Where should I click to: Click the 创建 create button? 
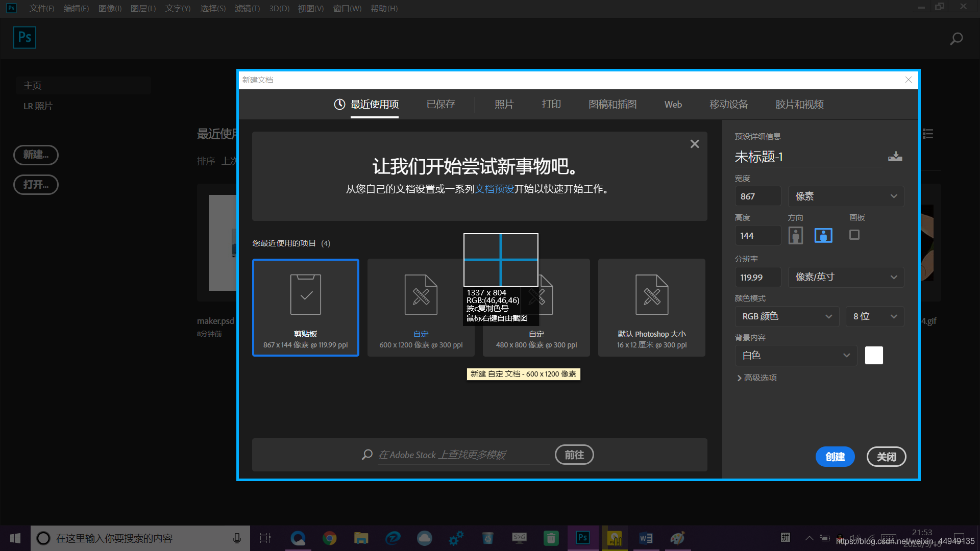[x=835, y=457]
